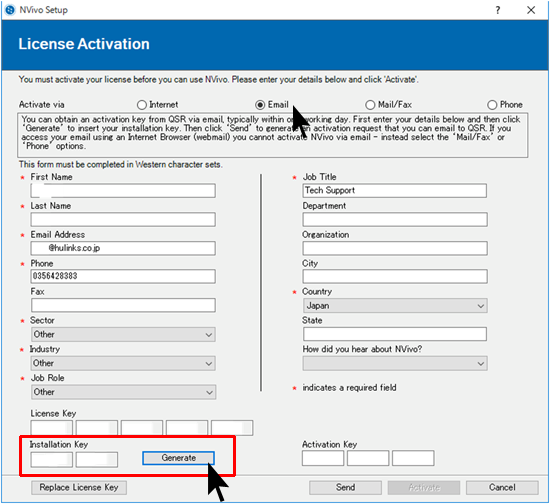Click the Last Name input field

(123, 220)
